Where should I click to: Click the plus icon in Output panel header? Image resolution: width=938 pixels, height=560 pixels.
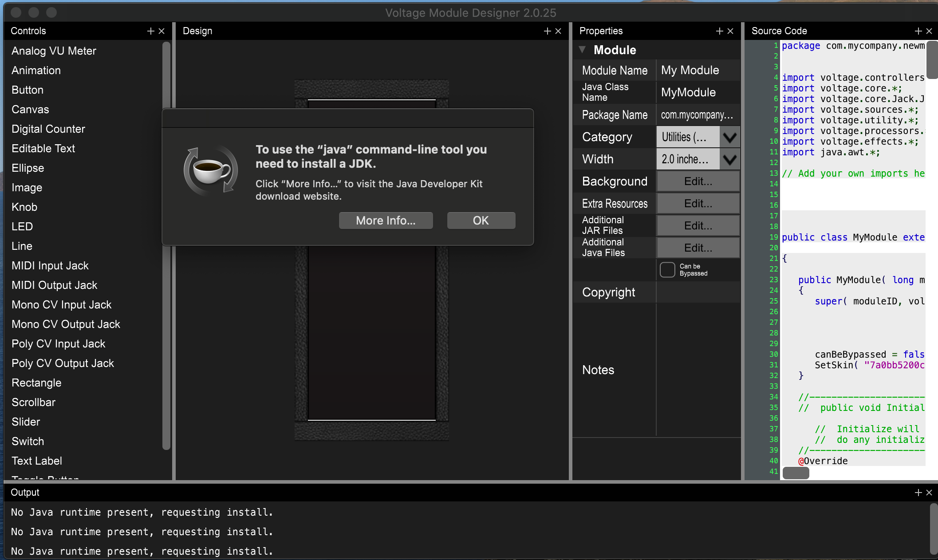(x=918, y=493)
